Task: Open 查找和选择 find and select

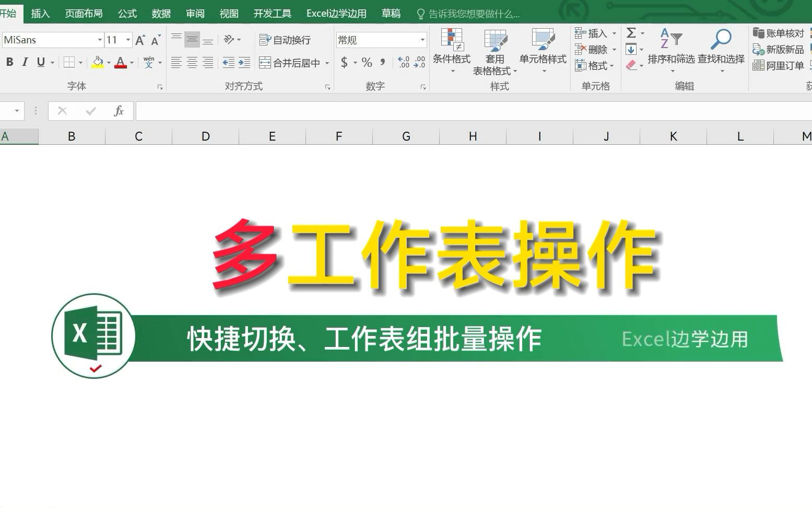Action: click(721, 51)
